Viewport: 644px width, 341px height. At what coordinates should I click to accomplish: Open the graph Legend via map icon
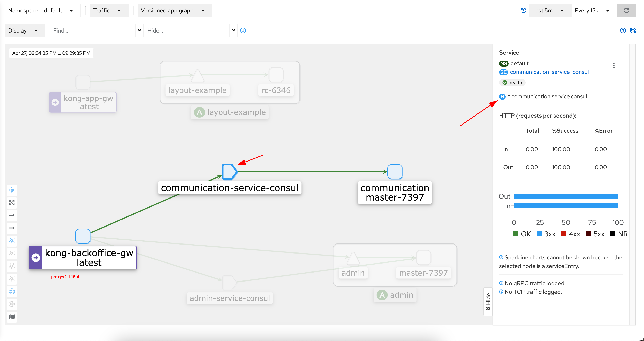click(12, 317)
